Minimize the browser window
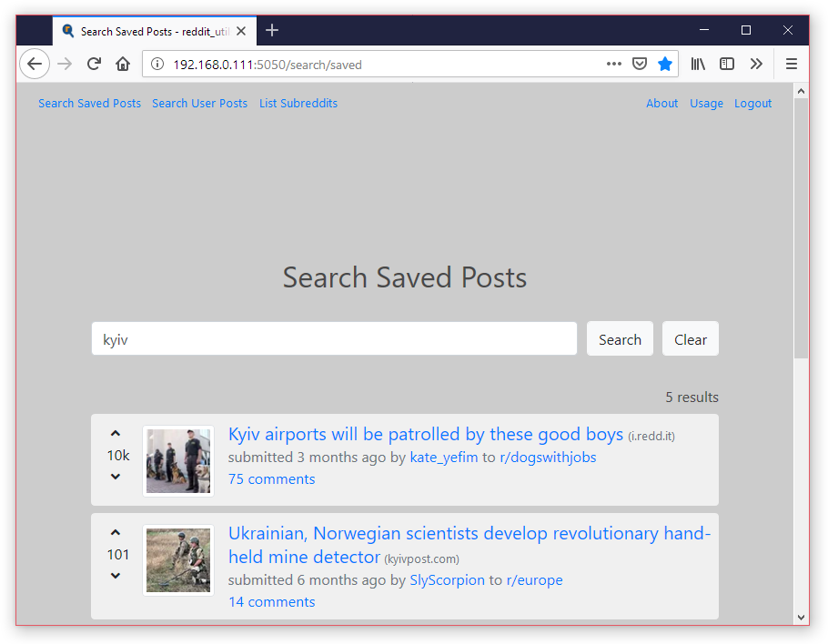 704,30
